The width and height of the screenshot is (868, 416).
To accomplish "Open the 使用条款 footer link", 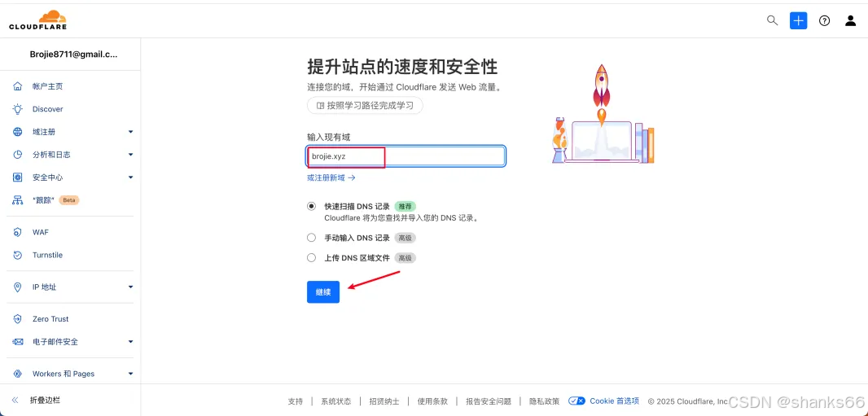I will [x=432, y=401].
